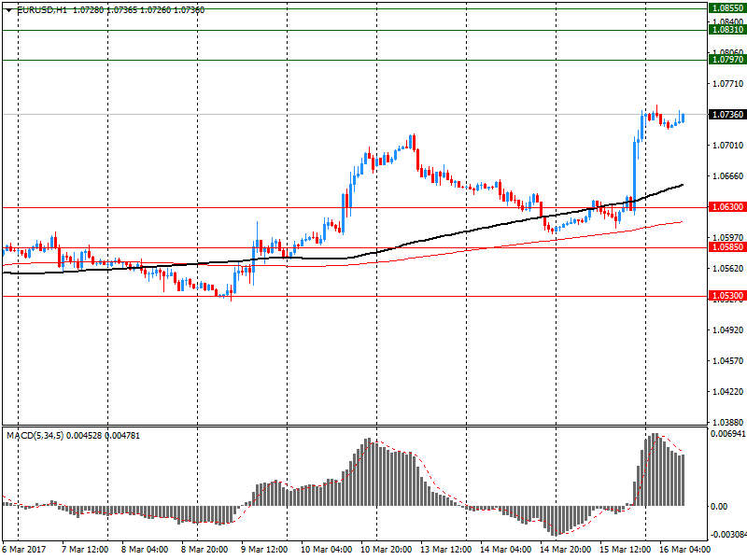This screenshot has width=747, height=560.
Task: Click the 13 Mar 12:00 time label
Action: pos(446,550)
